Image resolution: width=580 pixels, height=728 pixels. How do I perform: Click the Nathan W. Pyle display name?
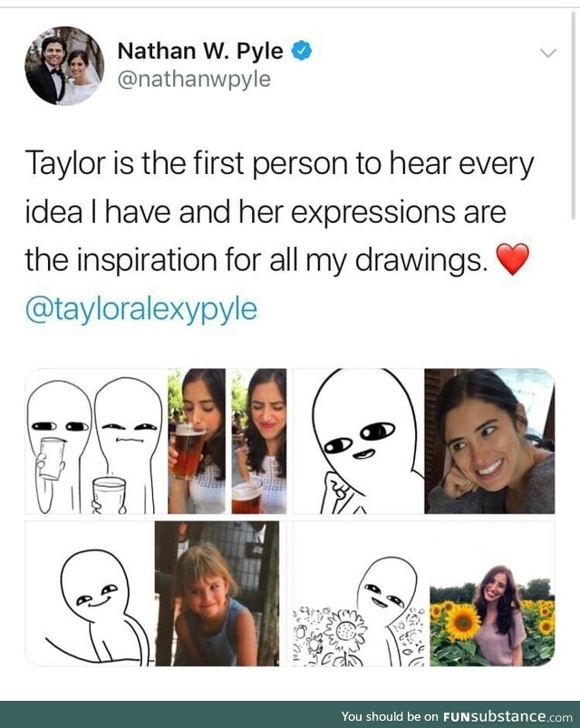point(200,51)
